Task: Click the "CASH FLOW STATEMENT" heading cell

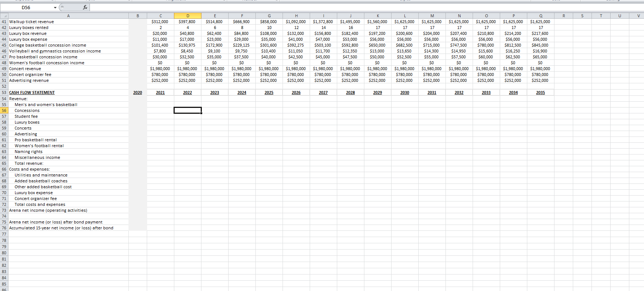Action: [x=68, y=92]
